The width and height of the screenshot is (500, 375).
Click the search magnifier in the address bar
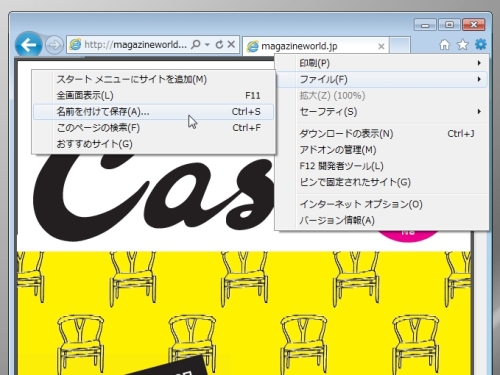[x=196, y=44]
